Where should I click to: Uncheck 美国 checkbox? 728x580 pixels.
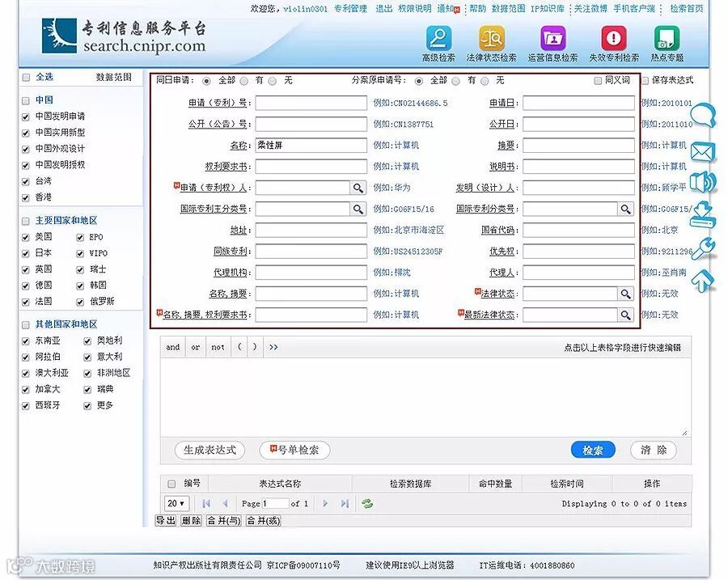point(26,238)
